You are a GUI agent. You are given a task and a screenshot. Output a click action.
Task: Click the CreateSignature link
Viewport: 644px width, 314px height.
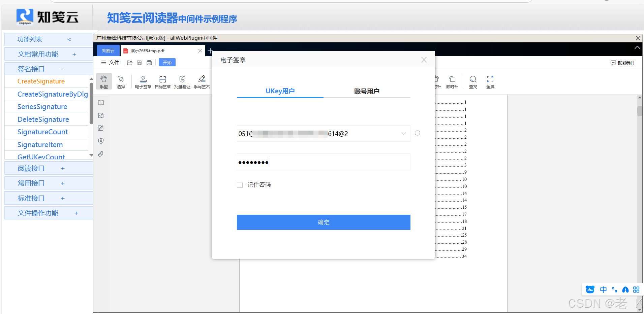pos(41,81)
